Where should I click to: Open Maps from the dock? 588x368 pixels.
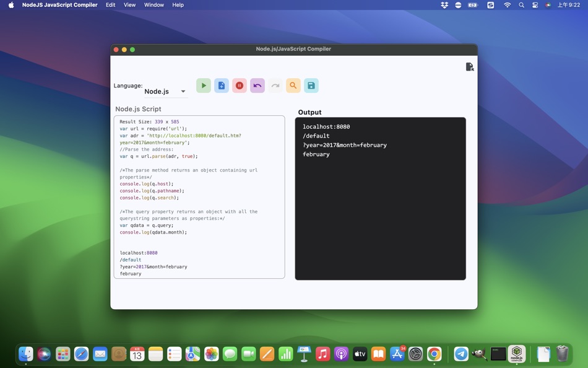[192, 354]
